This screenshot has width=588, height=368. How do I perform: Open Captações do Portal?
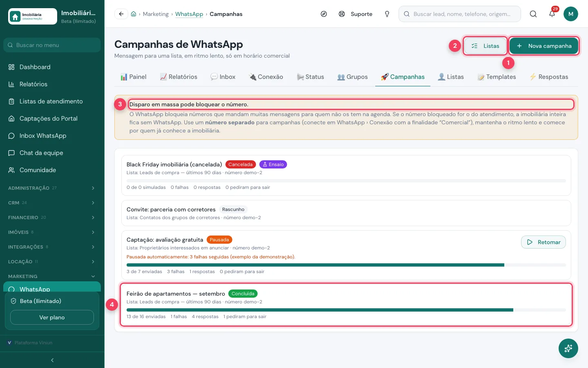(52, 119)
